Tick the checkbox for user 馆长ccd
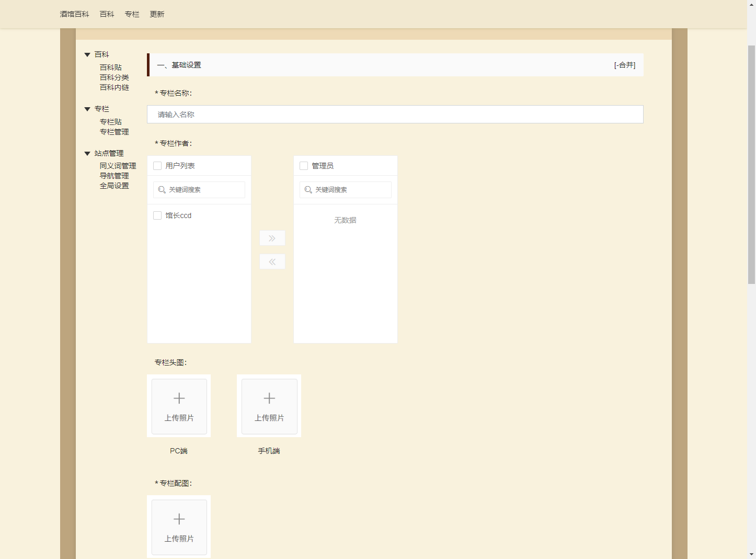The width and height of the screenshot is (756, 559). (157, 215)
